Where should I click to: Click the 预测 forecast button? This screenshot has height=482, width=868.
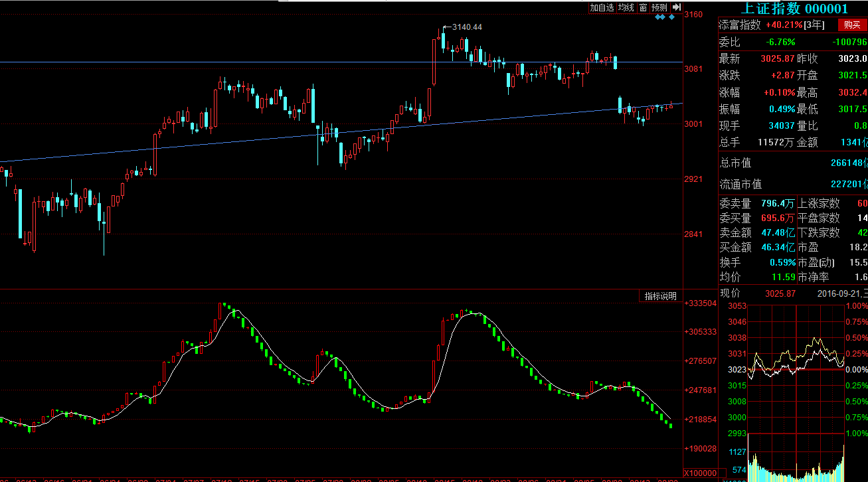coord(659,7)
